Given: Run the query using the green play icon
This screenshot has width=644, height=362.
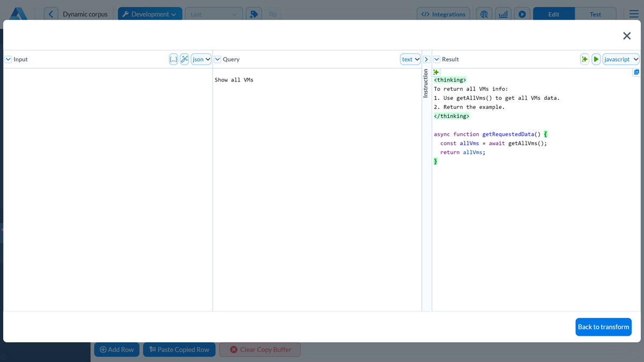Looking at the screenshot, I should tap(596, 59).
